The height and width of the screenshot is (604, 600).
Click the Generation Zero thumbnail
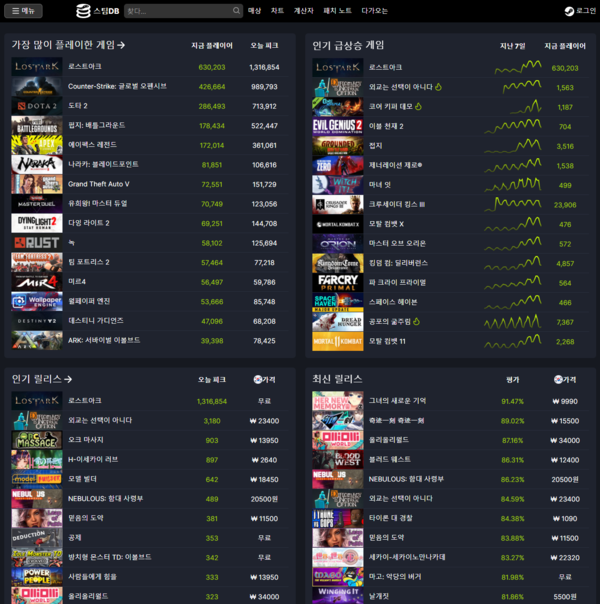click(x=338, y=165)
